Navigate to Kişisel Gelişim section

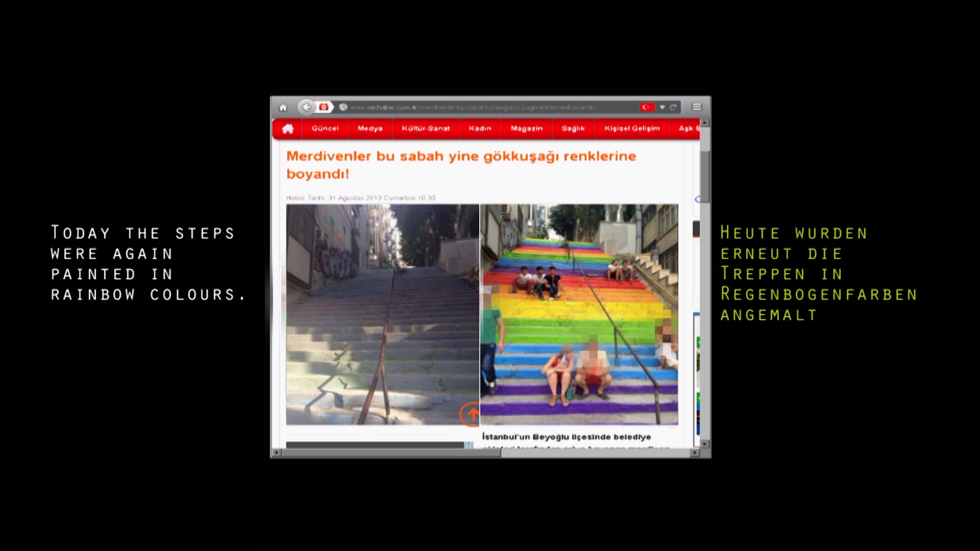(632, 129)
